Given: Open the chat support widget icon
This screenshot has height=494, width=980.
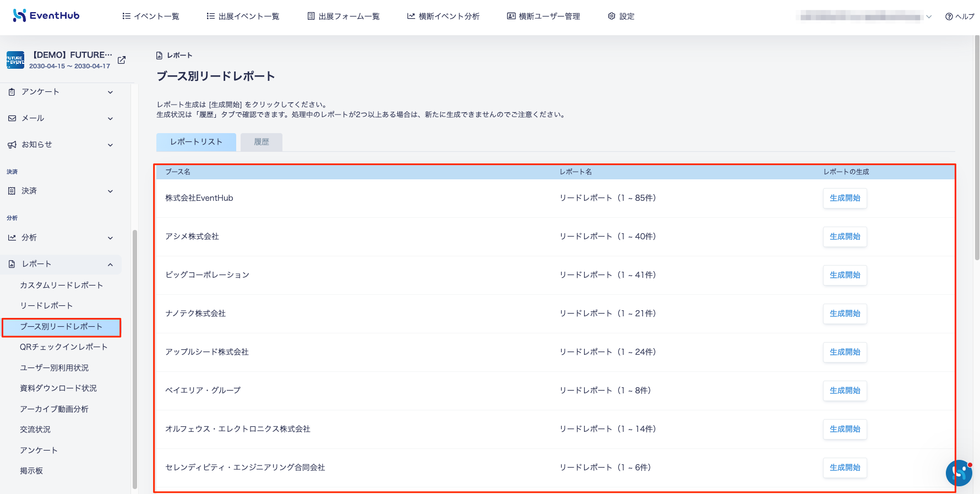Looking at the screenshot, I should [x=959, y=473].
